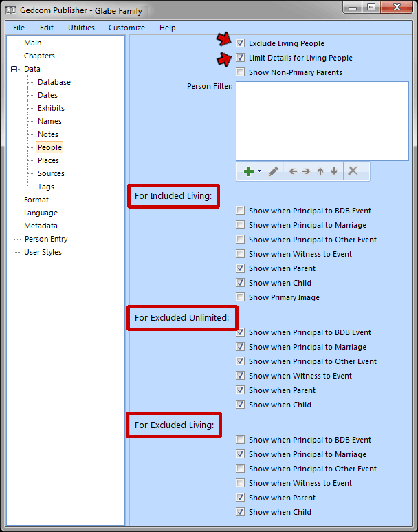Select Sources tree item

(x=51, y=173)
